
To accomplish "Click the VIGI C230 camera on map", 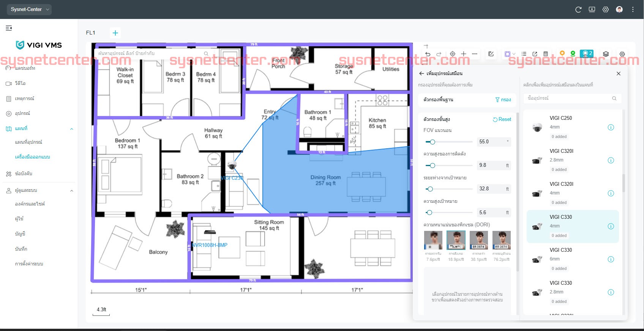I will pos(232,165).
